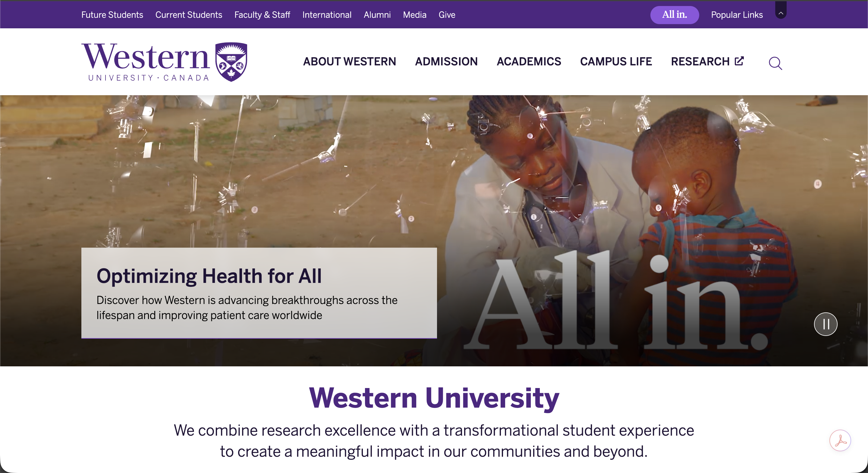Click the purple All in. pill button
The image size is (868, 473).
coord(674,15)
